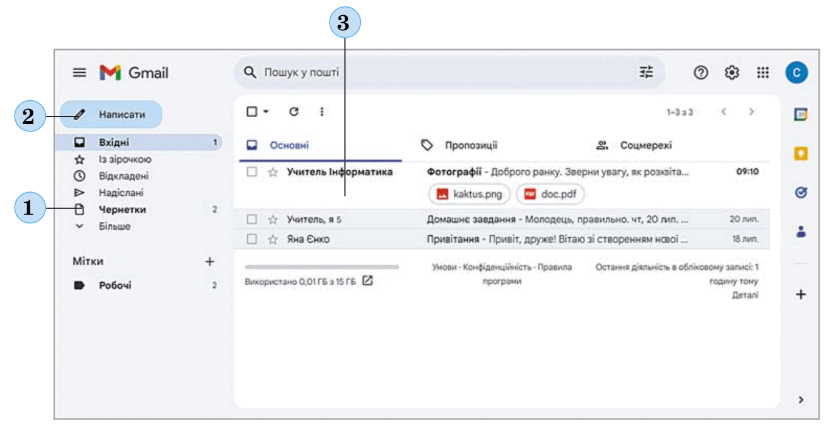Image resolution: width=829 pixels, height=429 pixels.
Task: Select the Домашнє завдання message checkbox
Action: point(252,219)
